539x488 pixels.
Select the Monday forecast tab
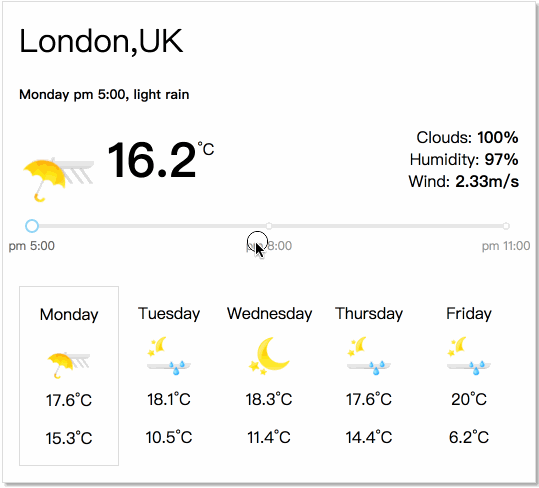click(x=69, y=376)
